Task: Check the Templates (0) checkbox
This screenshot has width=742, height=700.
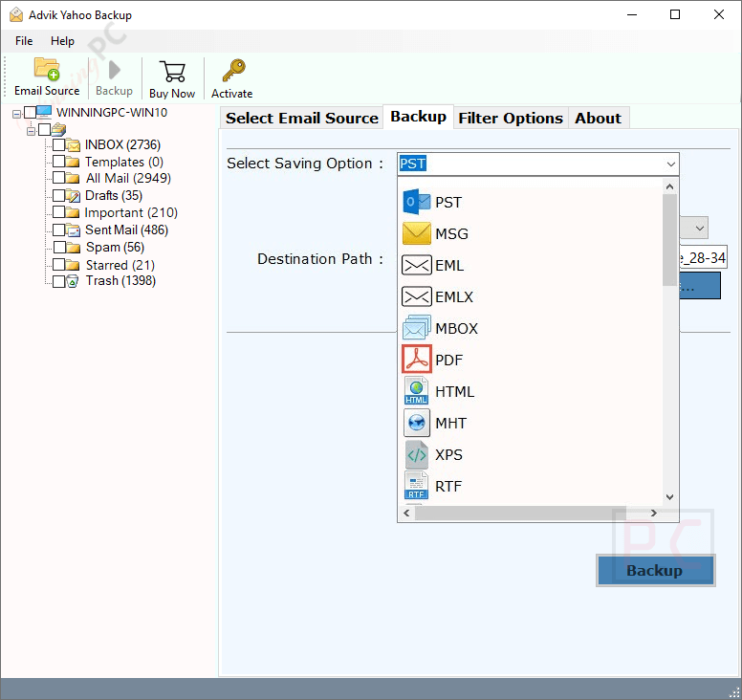Action: coord(58,162)
